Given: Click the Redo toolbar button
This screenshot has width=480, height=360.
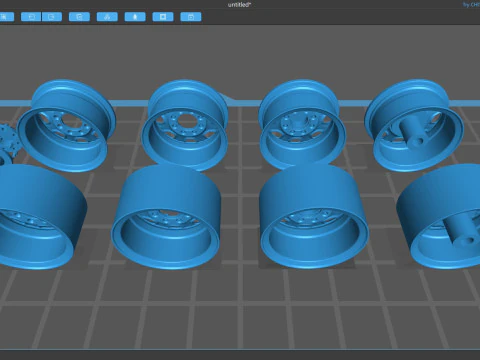Looking at the screenshot, I should pyautogui.click(x=52, y=17).
